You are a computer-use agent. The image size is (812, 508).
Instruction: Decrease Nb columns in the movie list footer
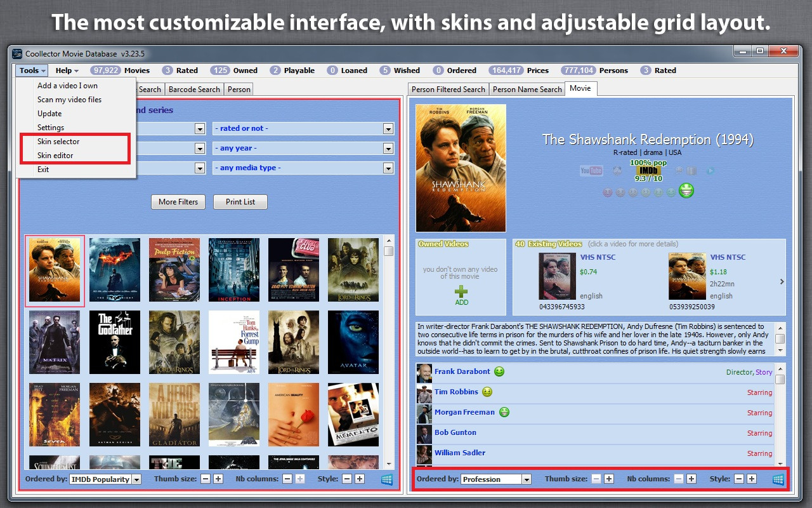287,479
